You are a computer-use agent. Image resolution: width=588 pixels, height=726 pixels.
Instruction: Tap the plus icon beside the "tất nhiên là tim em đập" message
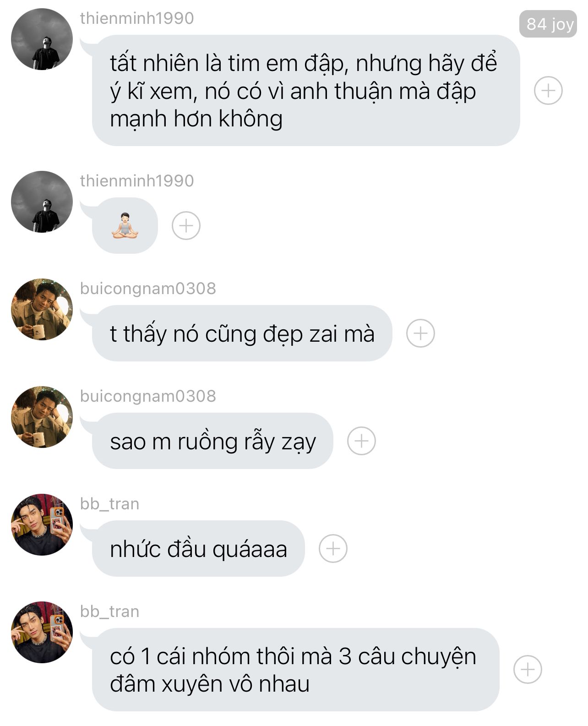[548, 91]
